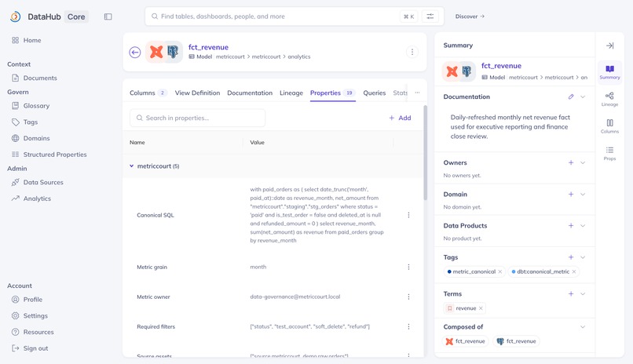Add a domain with plus icon
This screenshot has width=633, height=364.
click(571, 195)
